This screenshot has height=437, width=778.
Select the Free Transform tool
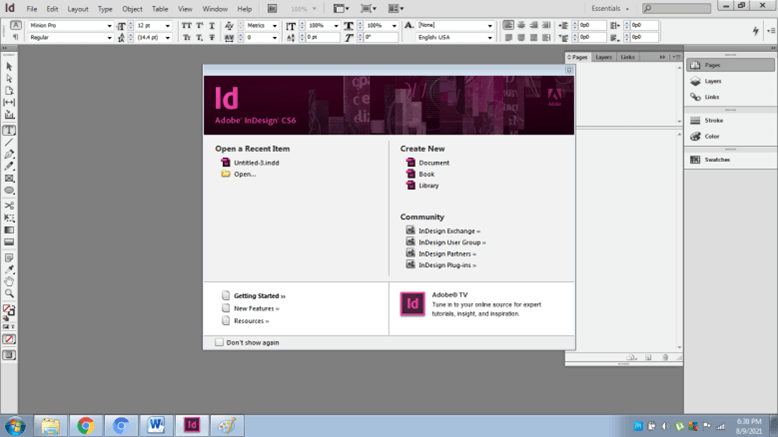[x=9, y=218]
